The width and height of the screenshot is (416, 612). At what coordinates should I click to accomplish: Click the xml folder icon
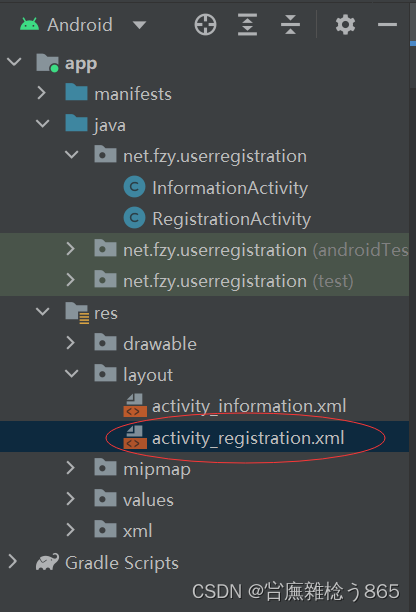105,529
